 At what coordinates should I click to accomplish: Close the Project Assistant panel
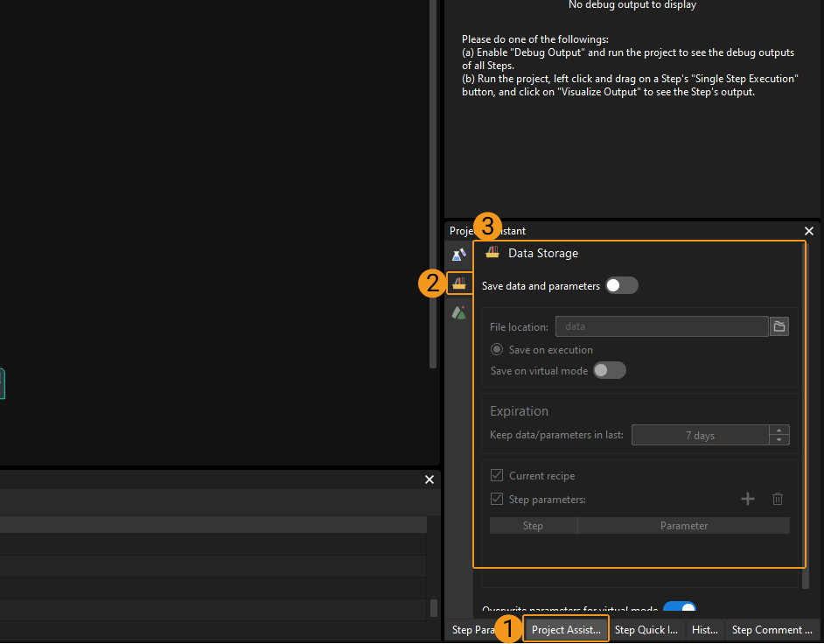(x=809, y=231)
